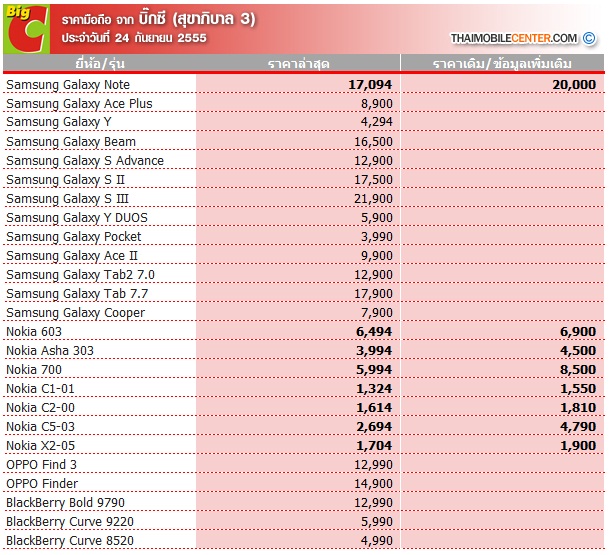Click Samsung Galaxy Tab2 7.0

(80, 275)
